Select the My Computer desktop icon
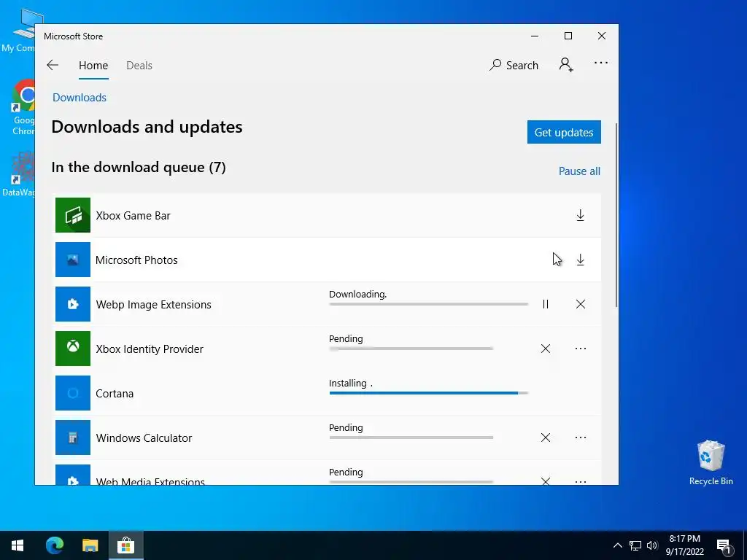 (19, 30)
